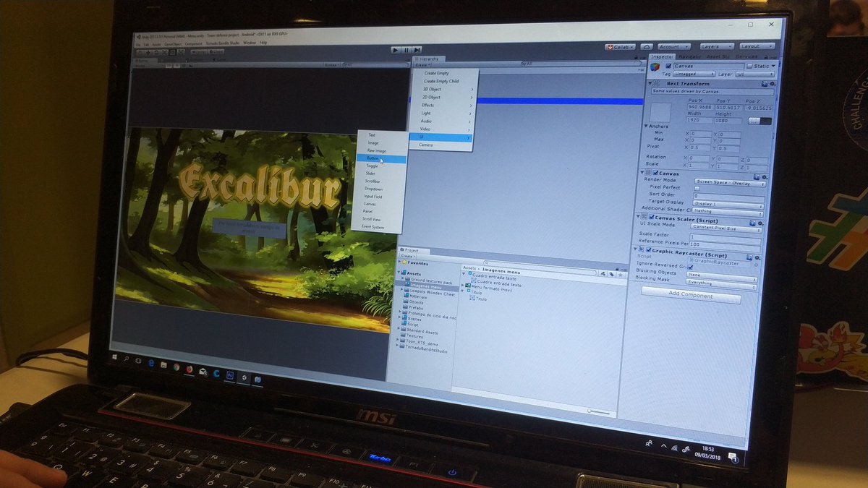Choose Button from the UI submenu
The width and height of the screenshot is (868, 488).
381,158
